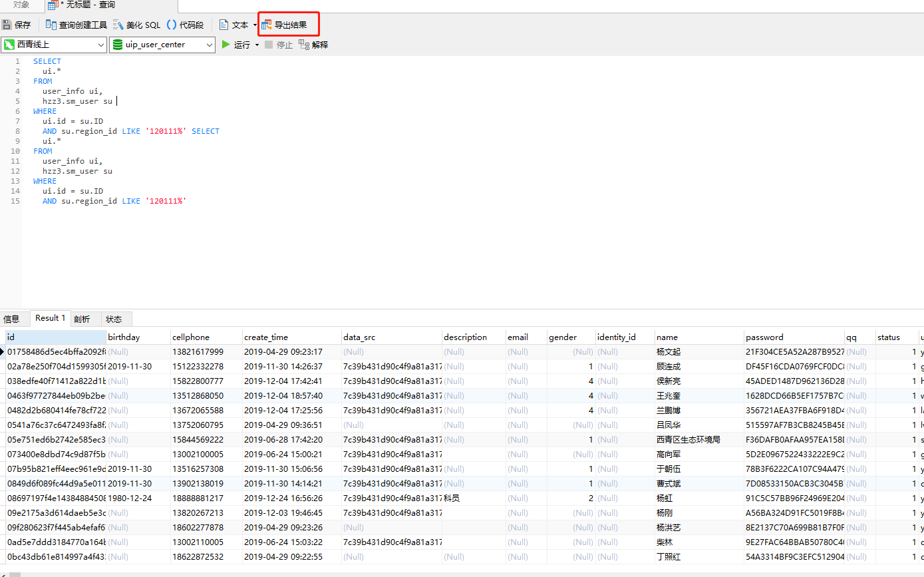Select create_time cell 2019-06-28 17:42:20

(x=292, y=440)
